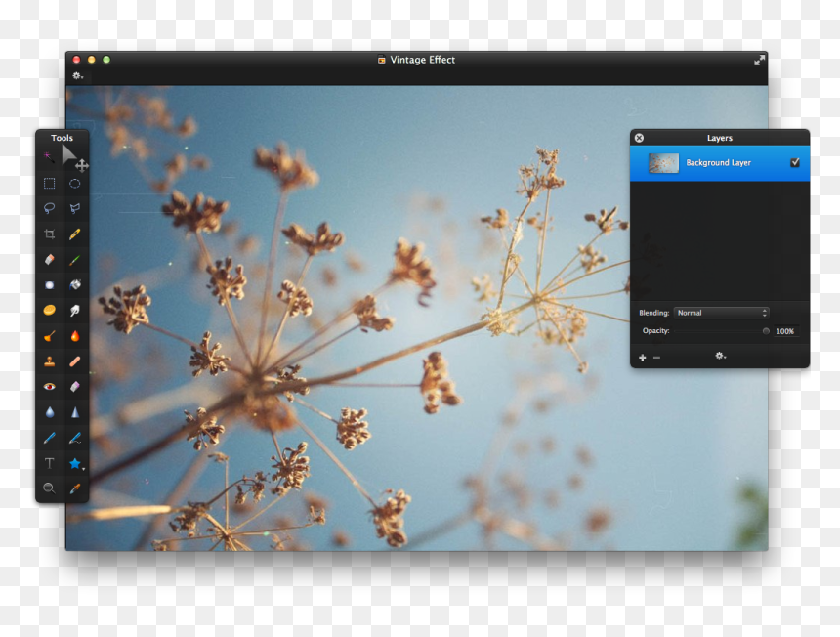
Task: Select the Magic Wand tool
Action: (x=49, y=157)
